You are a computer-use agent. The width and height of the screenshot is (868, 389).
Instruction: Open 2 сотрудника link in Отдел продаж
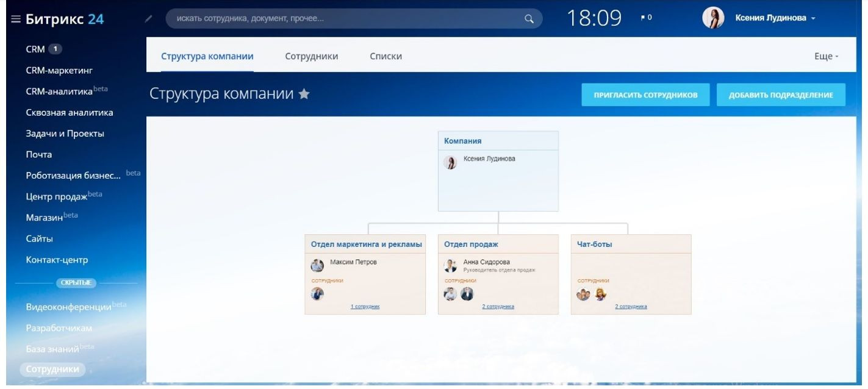point(498,307)
